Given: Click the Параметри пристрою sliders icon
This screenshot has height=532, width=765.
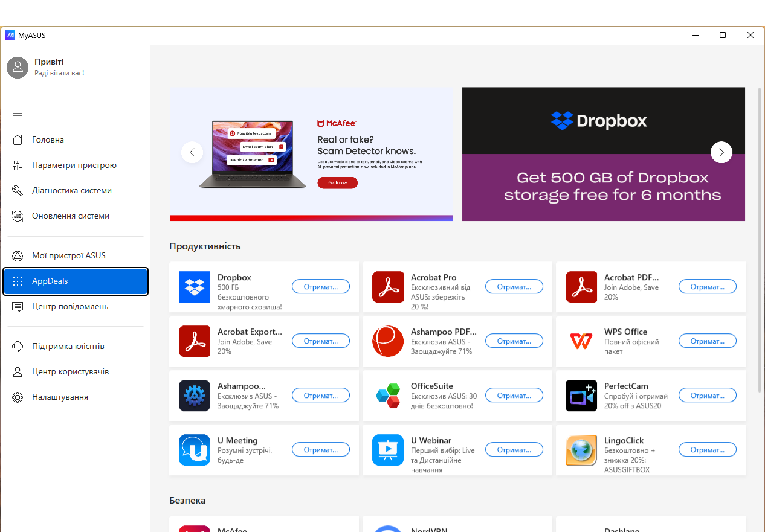Looking at the screenshot, I should point(18,165).
